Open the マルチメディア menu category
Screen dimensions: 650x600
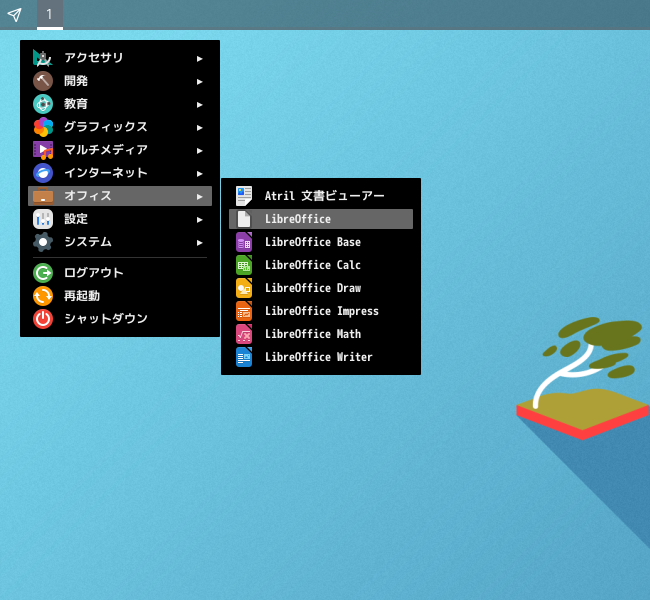pos(105,150)
